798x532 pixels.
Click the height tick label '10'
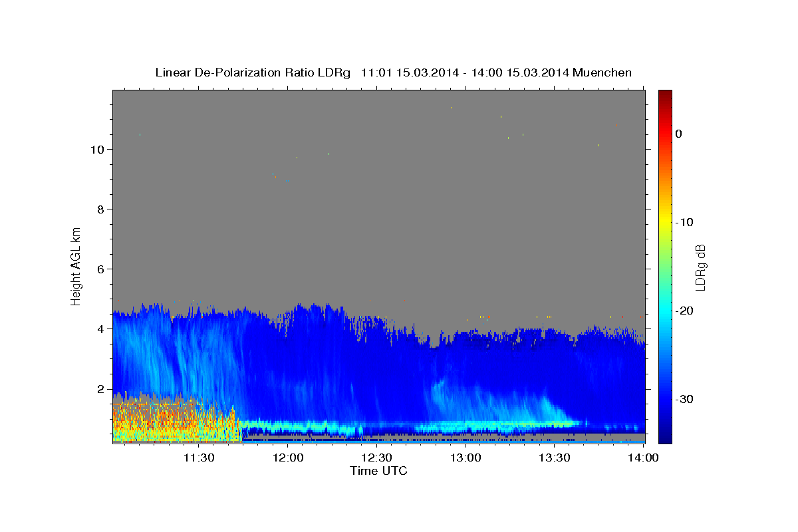tap(97, 149)
